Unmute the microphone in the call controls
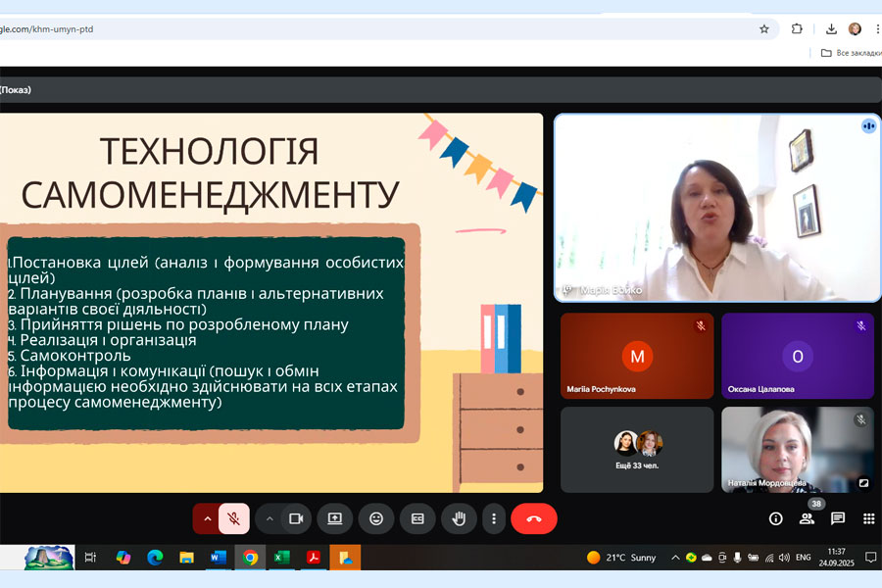The width and height of the screenshot is (882, 588). pos(234,518)
